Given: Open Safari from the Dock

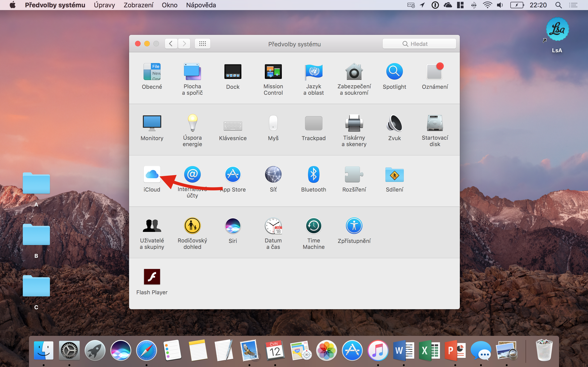Looking at the screenshot, I should click(x=146, y=351).
